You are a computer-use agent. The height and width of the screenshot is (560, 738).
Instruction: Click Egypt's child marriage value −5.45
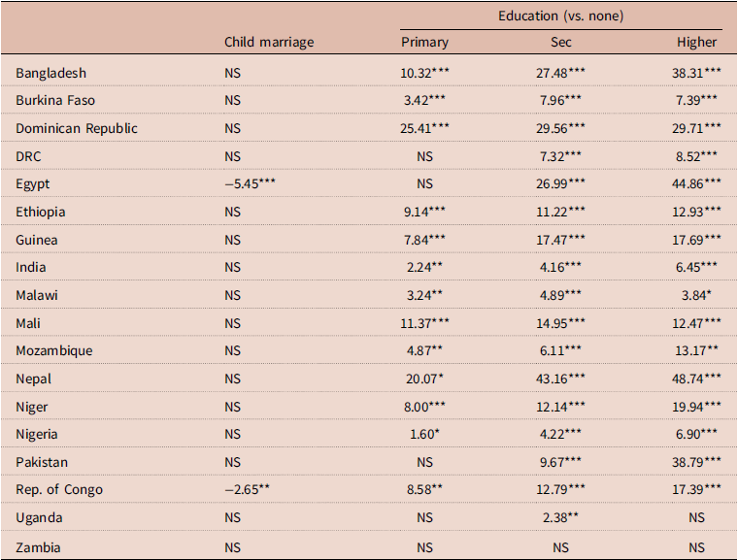click(x=250, y=183)
